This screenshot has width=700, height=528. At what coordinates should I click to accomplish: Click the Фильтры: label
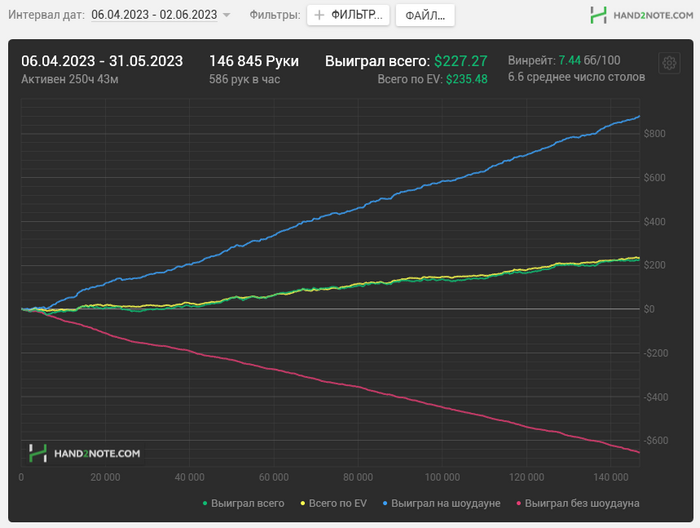(275, 15)
